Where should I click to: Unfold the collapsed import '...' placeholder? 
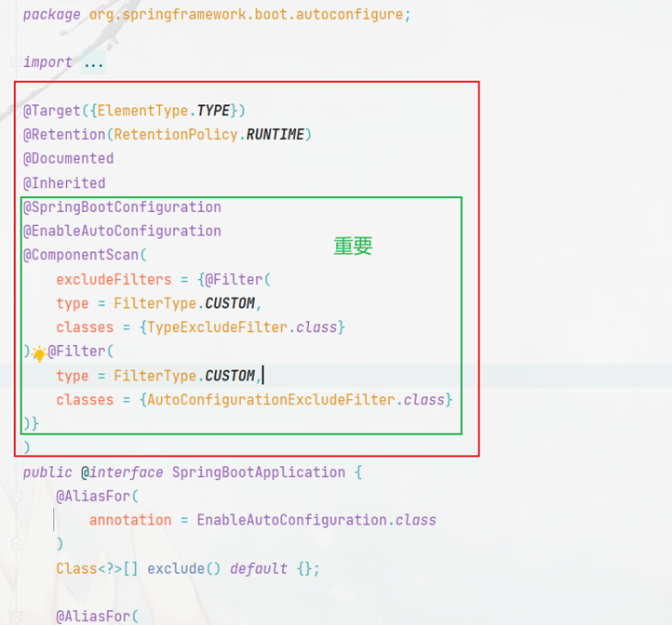[x=93, y=63]
